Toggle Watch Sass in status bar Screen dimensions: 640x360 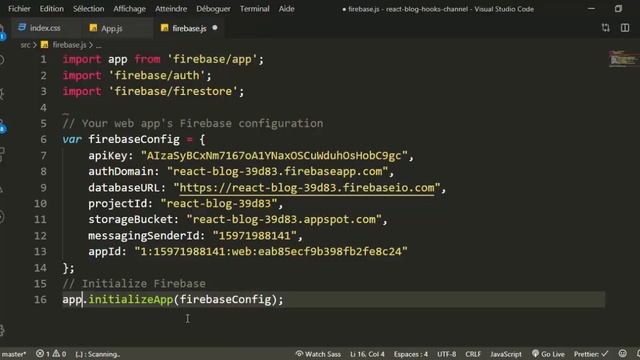point(318,354)
